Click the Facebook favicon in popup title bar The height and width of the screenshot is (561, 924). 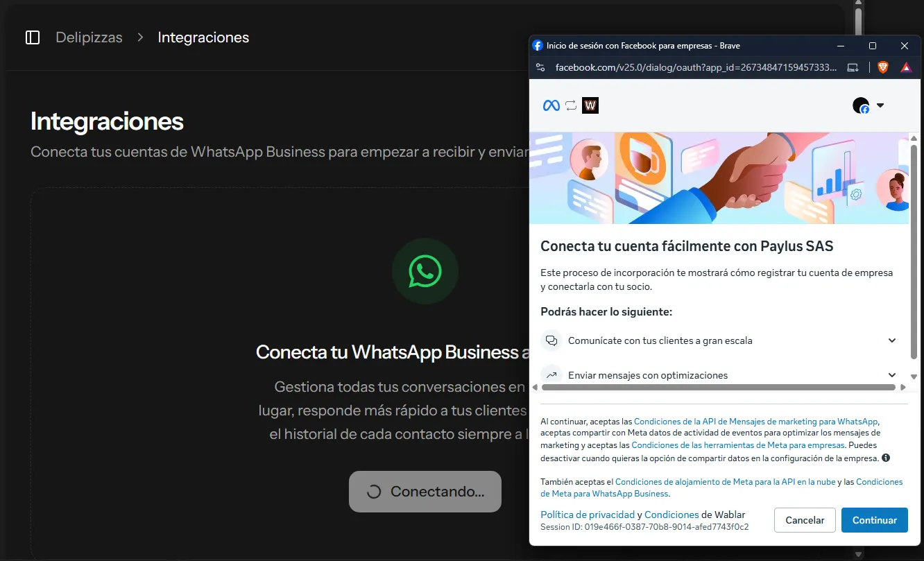(x=538, y=46)
